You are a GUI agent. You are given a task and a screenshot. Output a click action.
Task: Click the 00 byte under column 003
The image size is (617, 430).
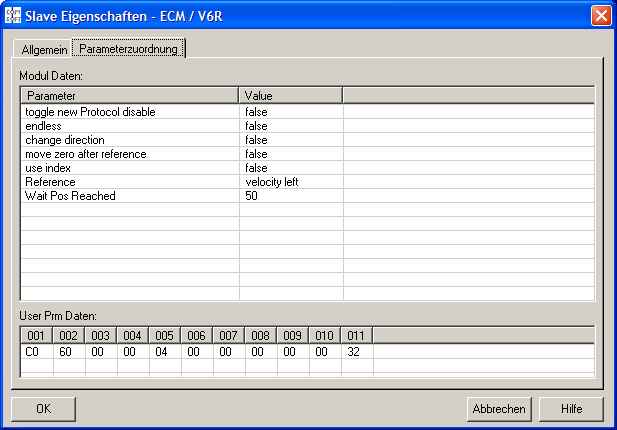coord(97,352)
